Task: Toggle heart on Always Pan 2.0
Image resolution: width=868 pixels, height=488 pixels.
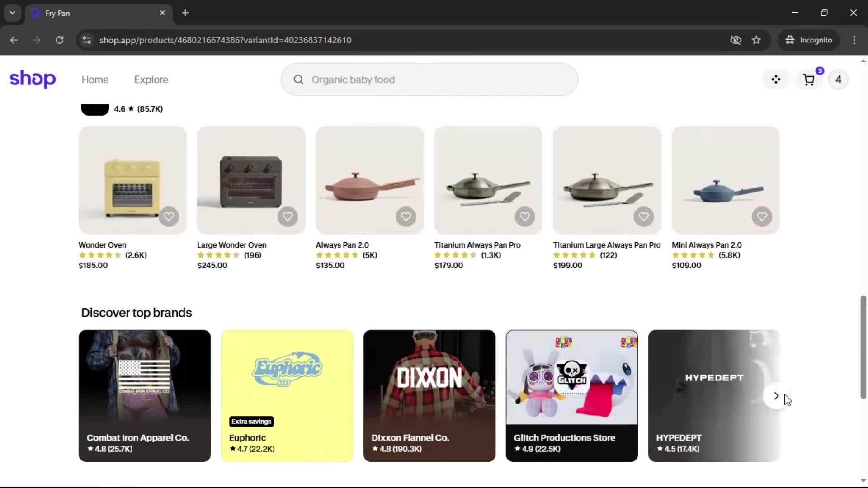Action: point(406,216)
